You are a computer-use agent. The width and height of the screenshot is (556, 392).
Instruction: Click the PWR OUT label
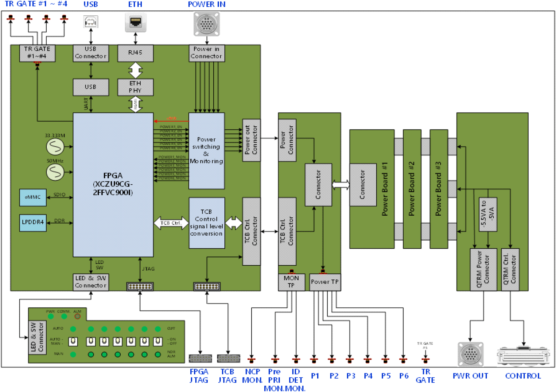tap(470, 376)
